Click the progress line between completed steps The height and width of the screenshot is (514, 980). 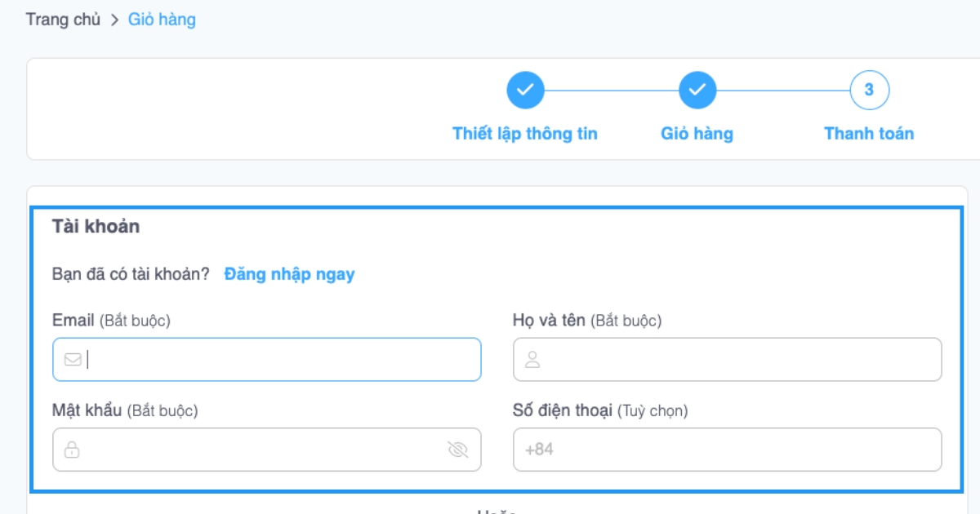(612, 90)
